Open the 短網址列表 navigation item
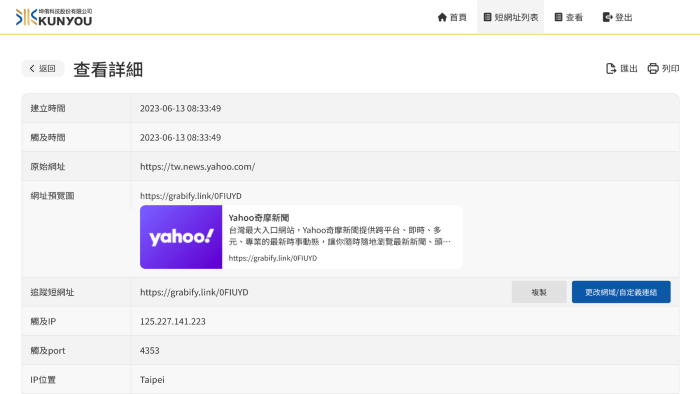 (x=511, y=17)
